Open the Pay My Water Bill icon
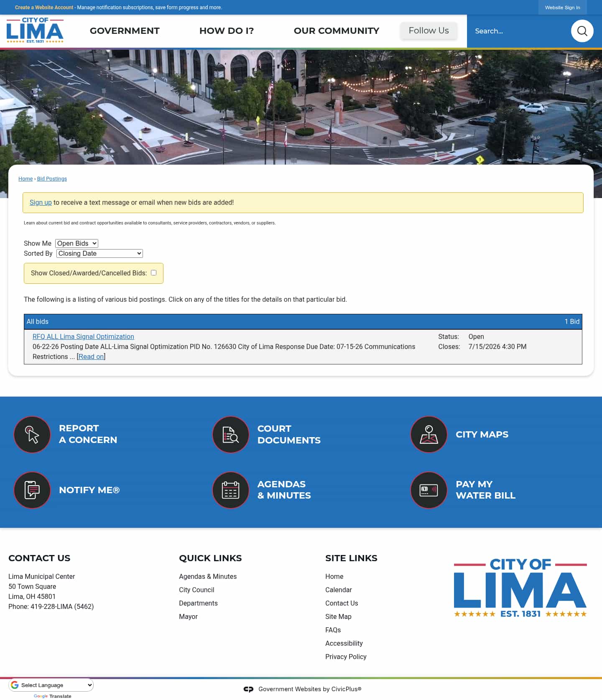The image size is (602, 700). click(429, 490)
